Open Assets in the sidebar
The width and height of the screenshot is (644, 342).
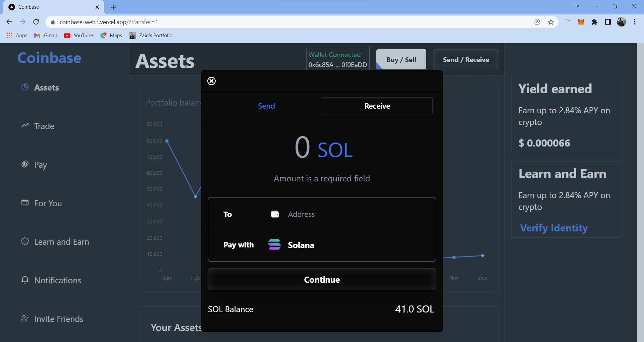[46, 88]
